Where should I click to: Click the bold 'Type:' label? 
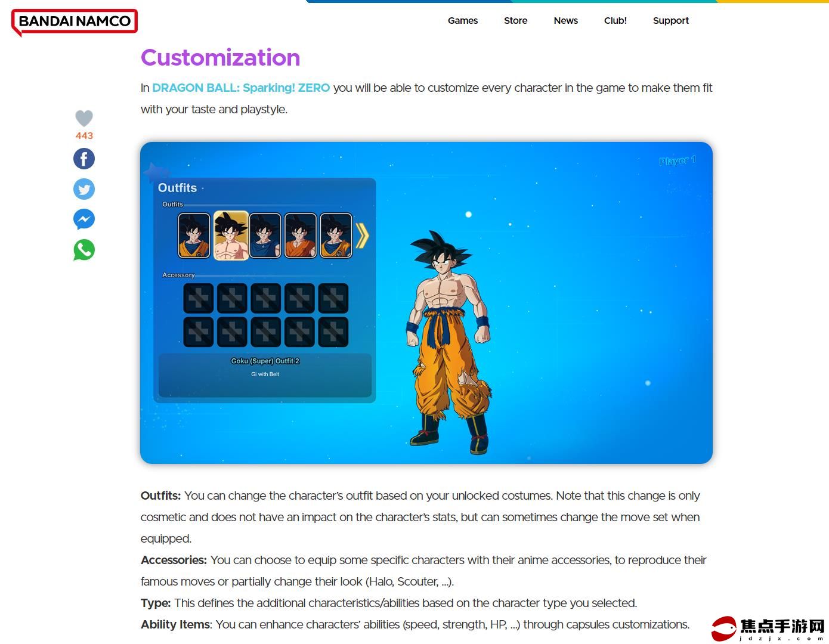pyautogui.click(x=156, y=603)
